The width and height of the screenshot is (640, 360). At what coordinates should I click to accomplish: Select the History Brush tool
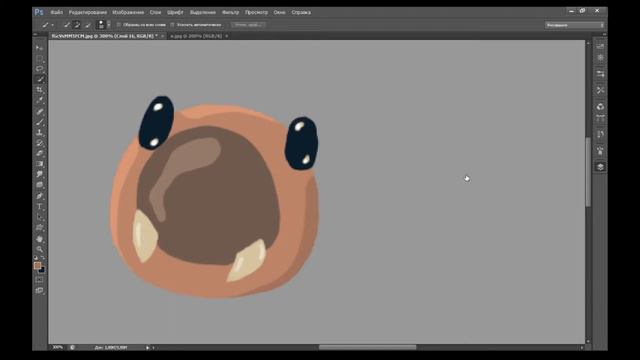40,143
